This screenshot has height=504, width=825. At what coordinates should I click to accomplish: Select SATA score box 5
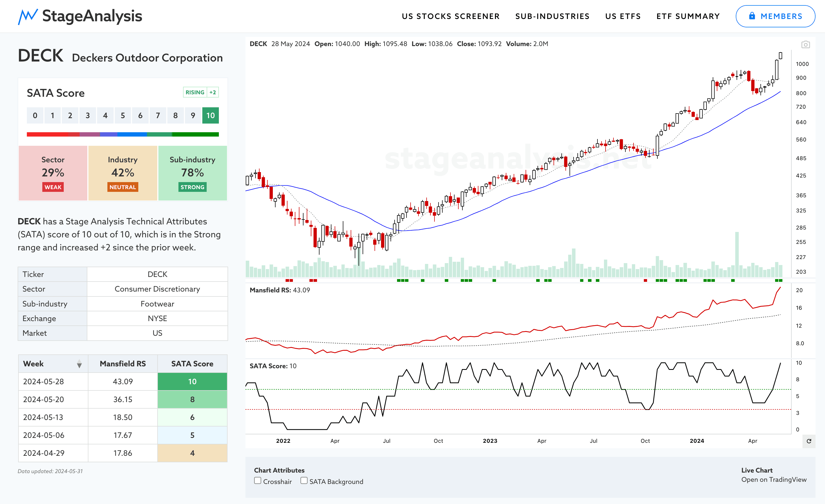[x=123, y=115]
